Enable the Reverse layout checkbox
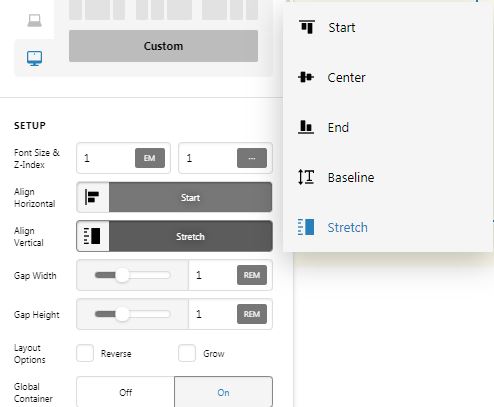 (x=85, y=353)
